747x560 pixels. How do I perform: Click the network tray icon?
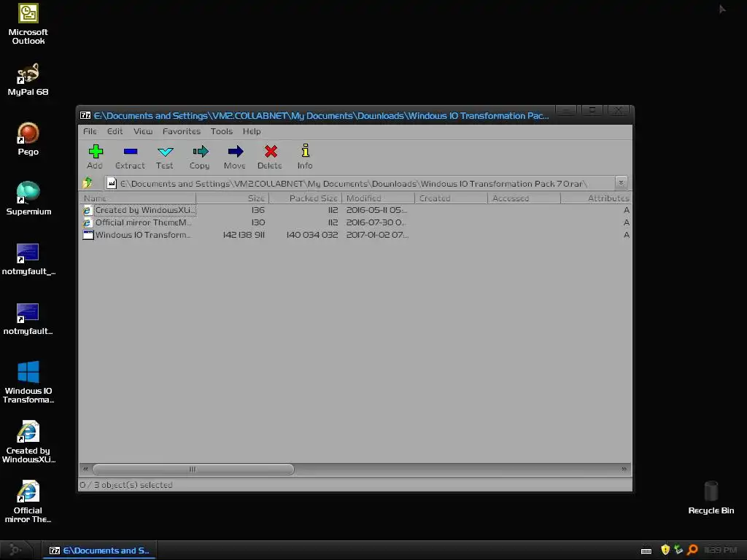click(679, 550)
